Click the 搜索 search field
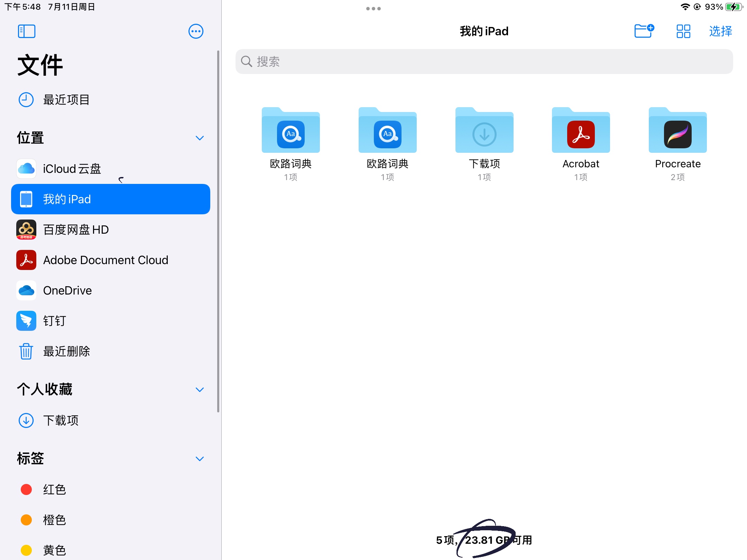 tap(484, 62)
